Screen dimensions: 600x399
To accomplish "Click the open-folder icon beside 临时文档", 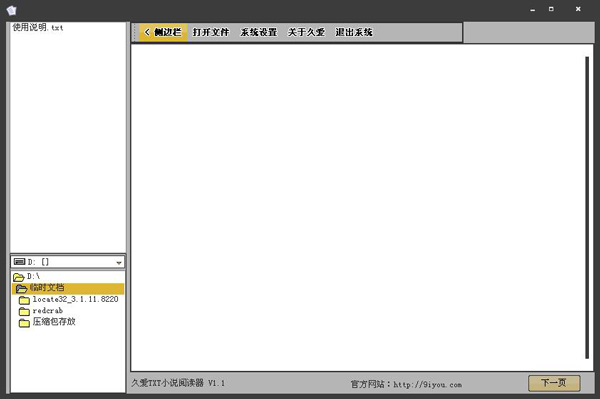I will point(21,288).
